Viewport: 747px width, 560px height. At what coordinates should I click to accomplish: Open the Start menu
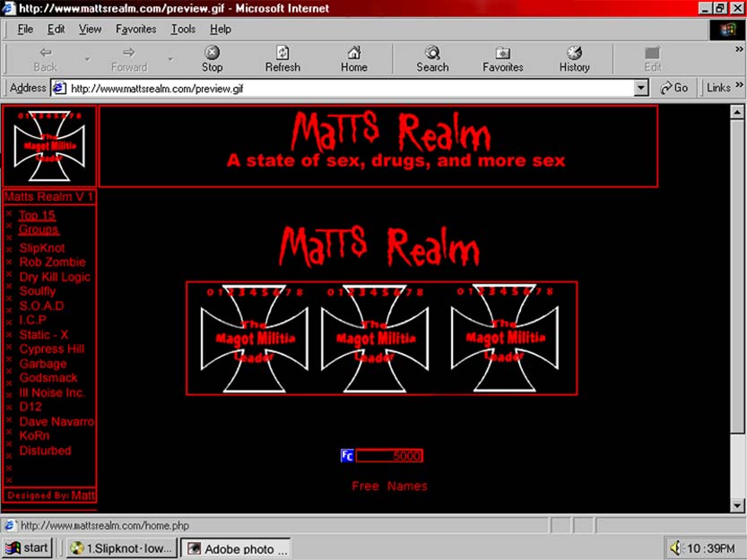[27, 548]
